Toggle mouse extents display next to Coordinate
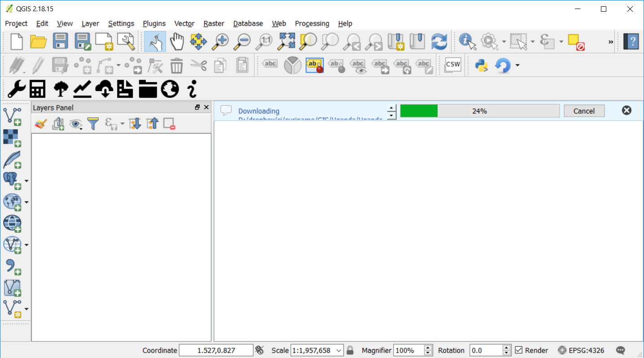 [x=259, y=350]
